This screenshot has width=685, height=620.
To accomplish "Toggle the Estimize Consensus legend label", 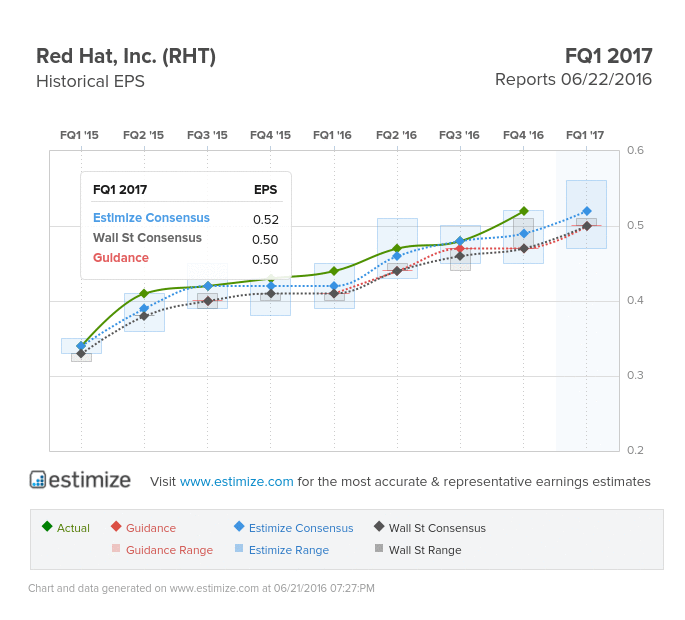I will [301, 528].
